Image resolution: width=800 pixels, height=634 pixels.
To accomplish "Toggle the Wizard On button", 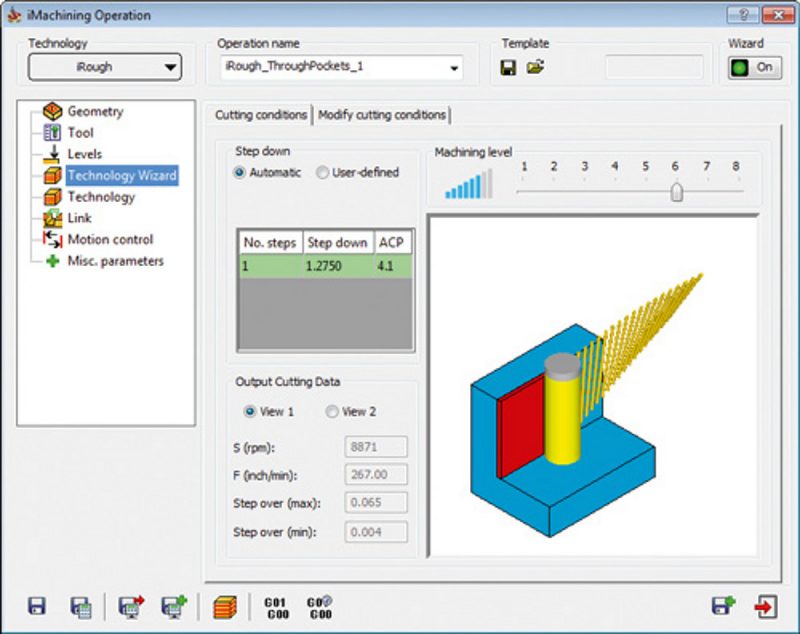I will click(754, 68).
